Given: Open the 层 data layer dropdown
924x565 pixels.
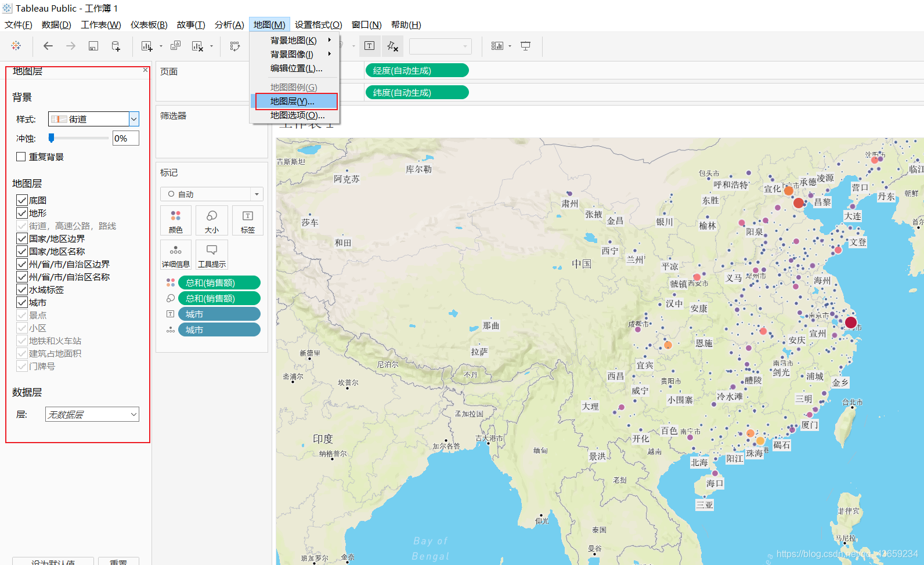Looking at the screenshot, I should (92, 414).
